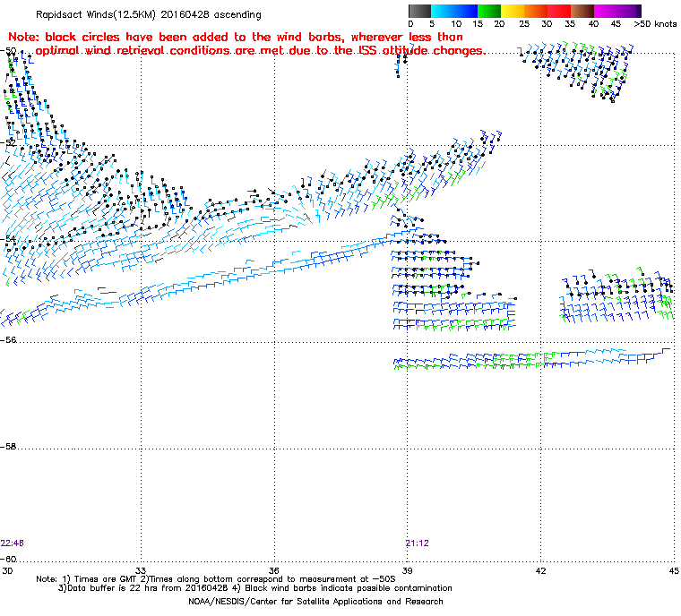Click the legend tick label '25'
681x616 pixels.
524,24
